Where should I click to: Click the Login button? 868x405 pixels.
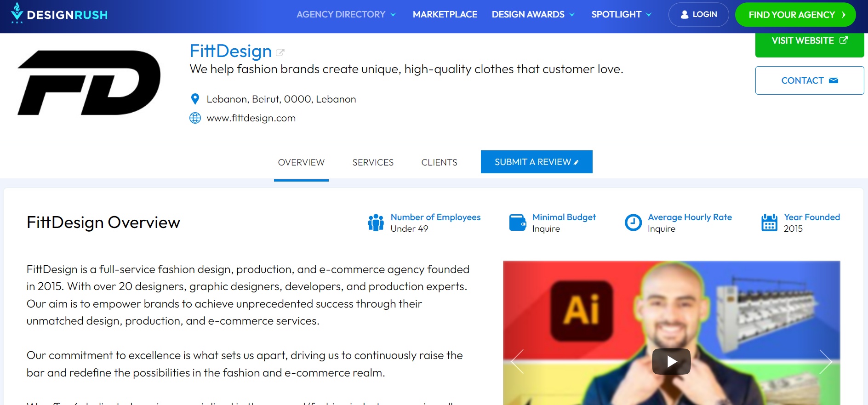point(698,15)
